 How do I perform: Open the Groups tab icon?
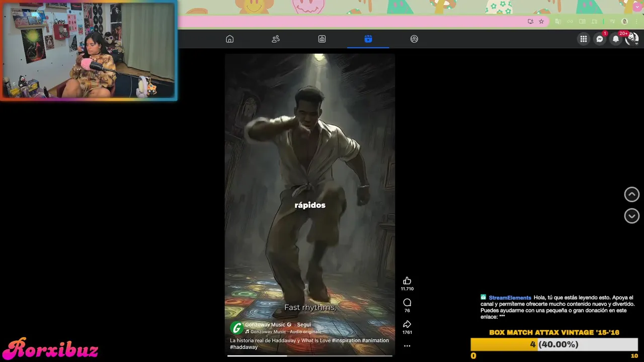pos(414,39)
